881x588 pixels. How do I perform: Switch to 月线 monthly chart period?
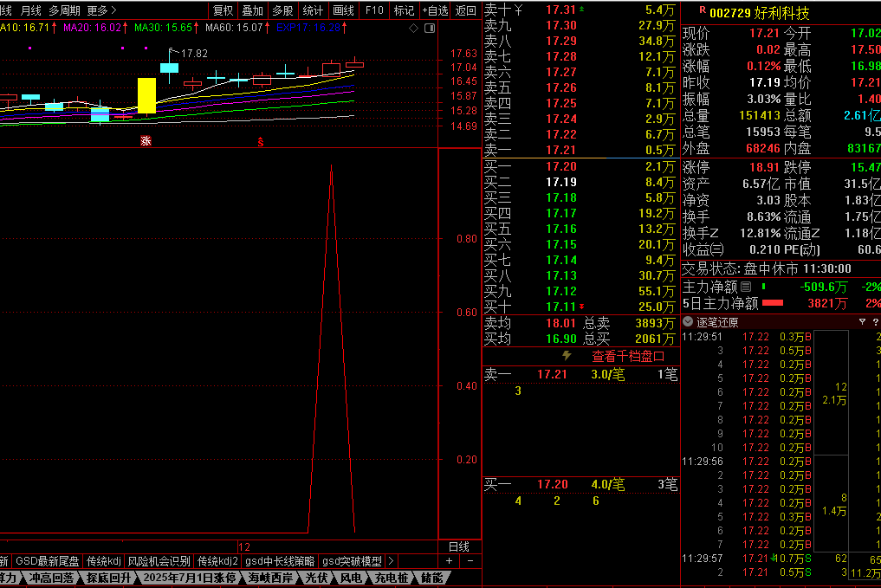pyautogui.click(x=30, y=10)
